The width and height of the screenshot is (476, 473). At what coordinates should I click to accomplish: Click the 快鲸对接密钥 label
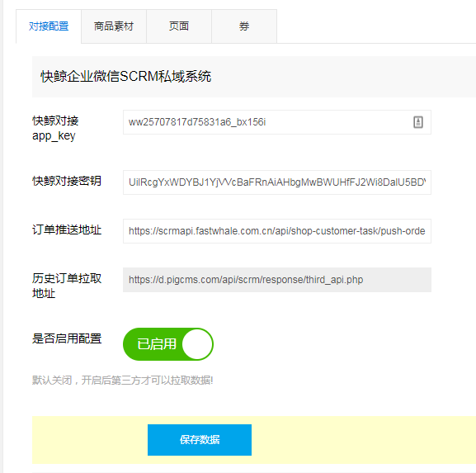click(67, 181)
